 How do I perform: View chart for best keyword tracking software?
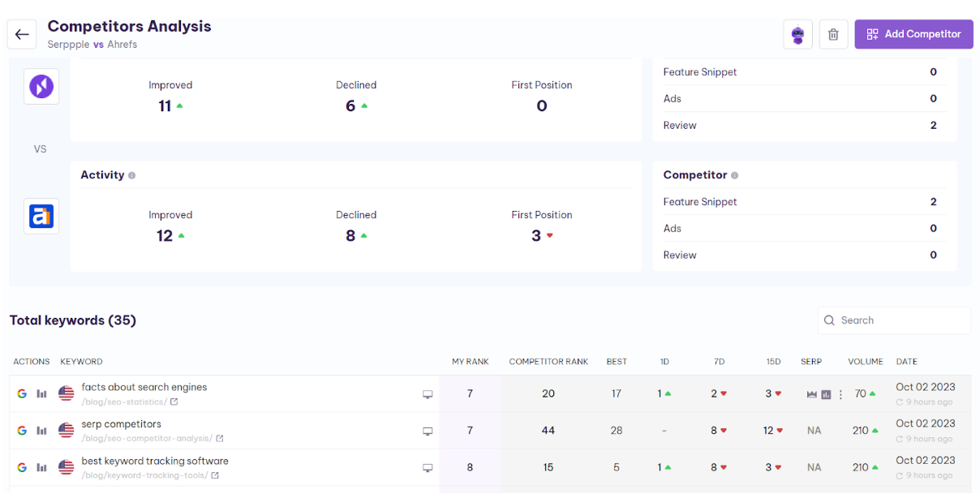tap(41, 467)
